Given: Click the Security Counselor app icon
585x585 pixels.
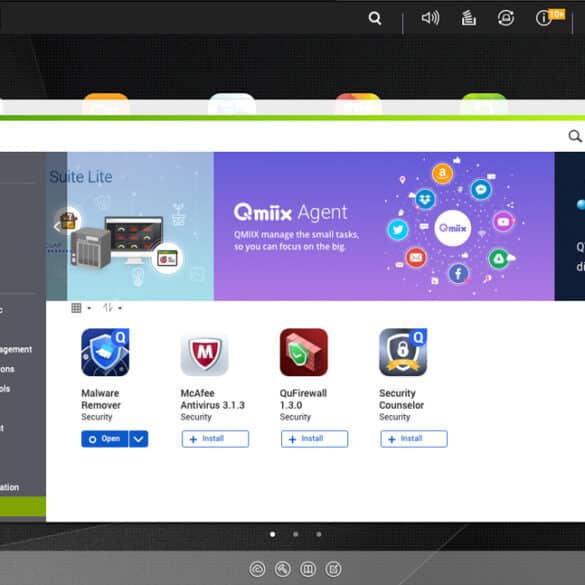Looking at the screenshot, I should pyautogui.click(x=403, y=352).
